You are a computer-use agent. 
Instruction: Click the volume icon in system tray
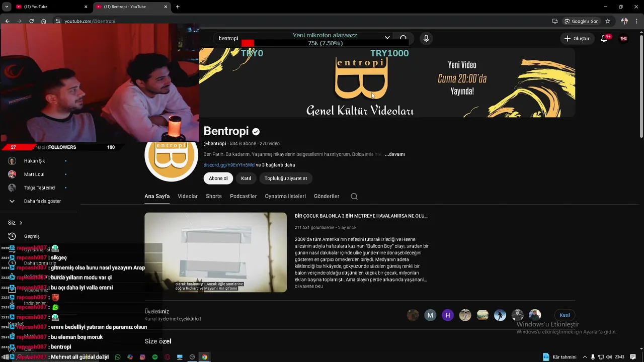pyautogui.click(x=609, y=357)
